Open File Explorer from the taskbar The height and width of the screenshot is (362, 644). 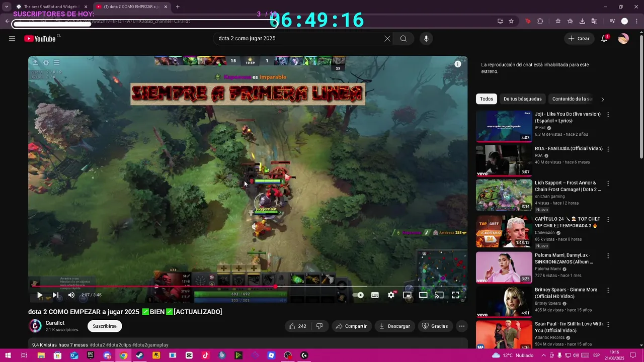[x=41, y=355]
